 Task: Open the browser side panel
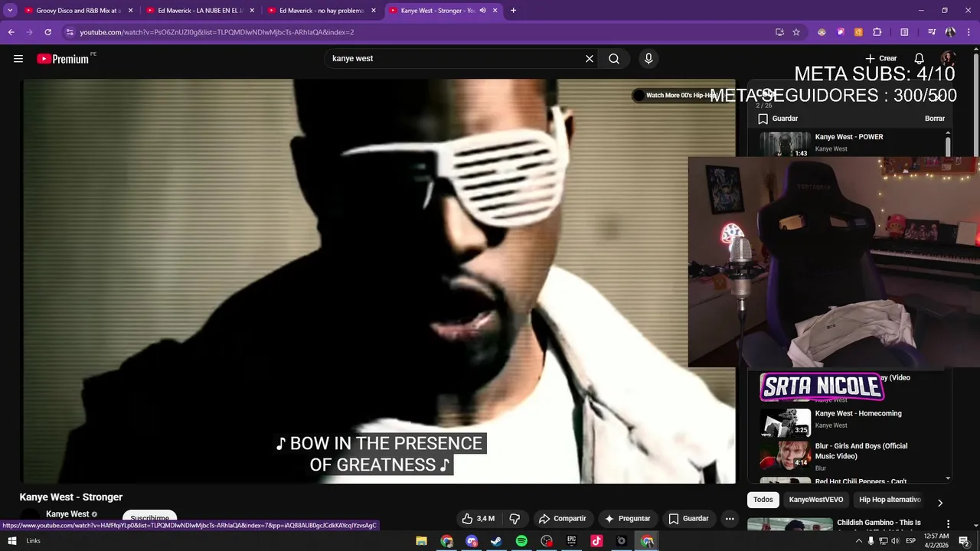904,32
